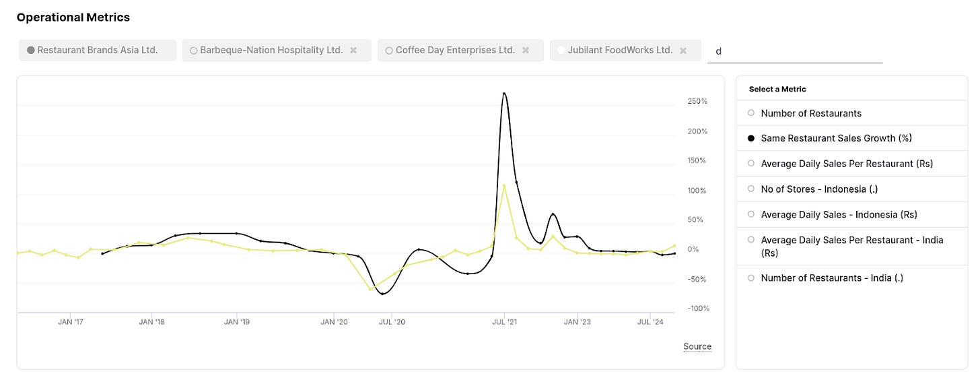Viewport: 980px width, 382px height.
Task: Toggle Jubilant FoodWorks Ltd. series circle
Action: (x=561, y=51)
